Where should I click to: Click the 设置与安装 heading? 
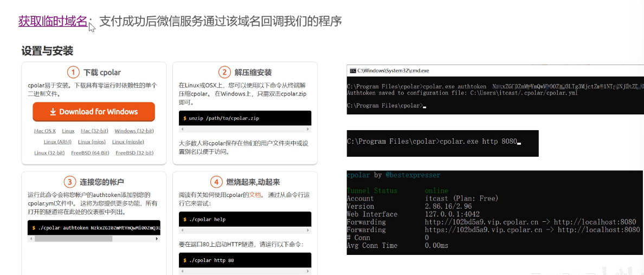[x=47, y=52]
